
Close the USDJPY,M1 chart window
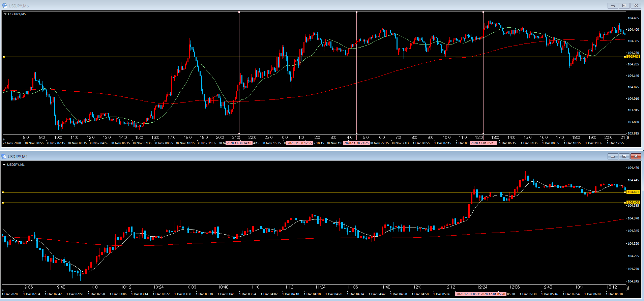tap(636, 156)
